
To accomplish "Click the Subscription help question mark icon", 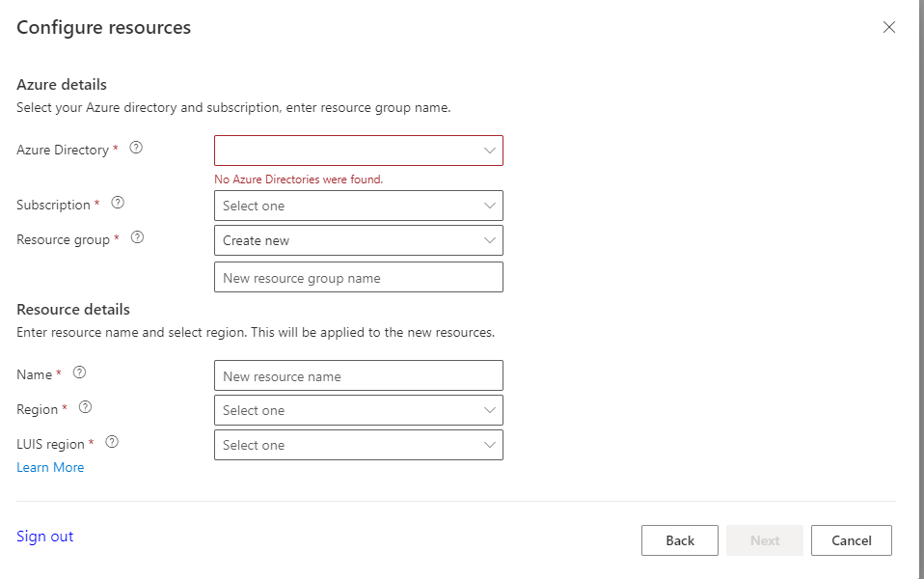I will 117,203.
